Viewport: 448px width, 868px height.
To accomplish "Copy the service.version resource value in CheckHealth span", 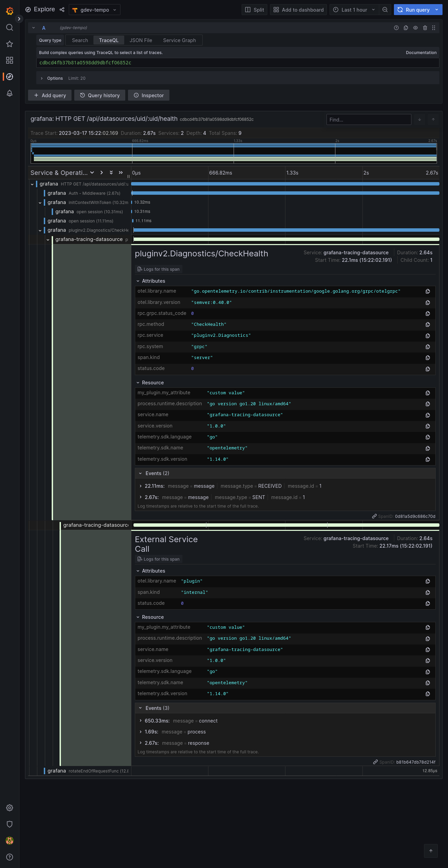I will (428, 426).
